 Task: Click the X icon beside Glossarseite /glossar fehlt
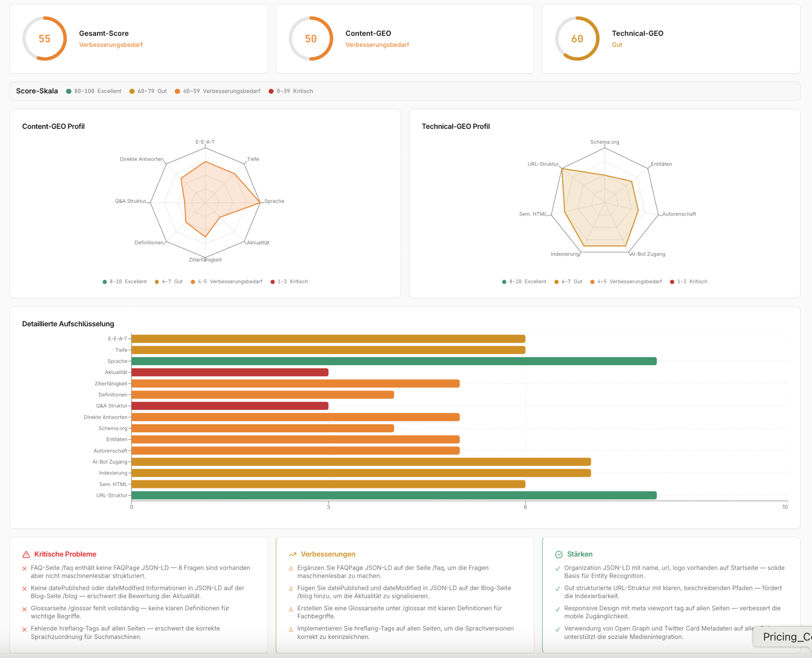[x=25, y=609]
